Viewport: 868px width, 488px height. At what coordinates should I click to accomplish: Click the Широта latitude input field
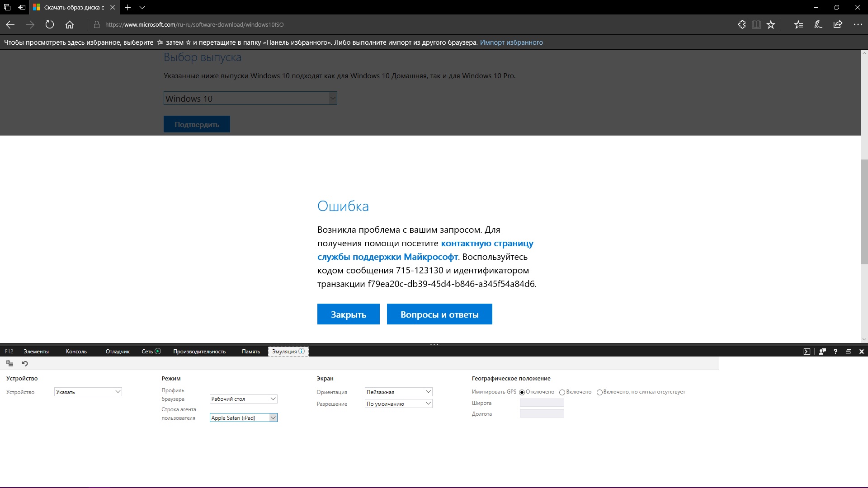tap(542, 403)
